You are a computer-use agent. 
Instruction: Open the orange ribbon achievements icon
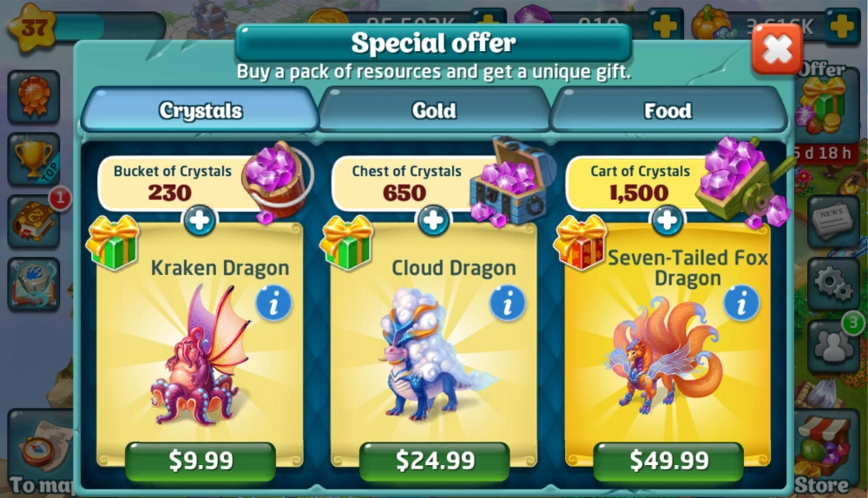[x=34, y=97]
